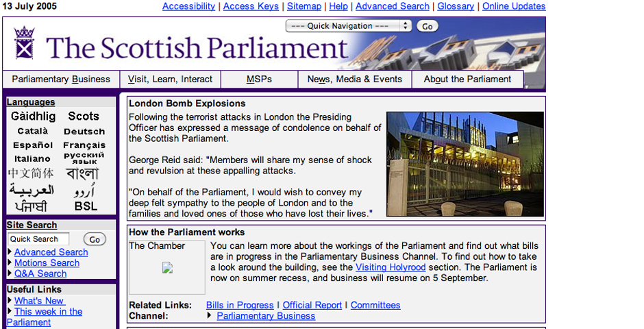Open the What's New link
644x329 pixels.
(39, 301)
